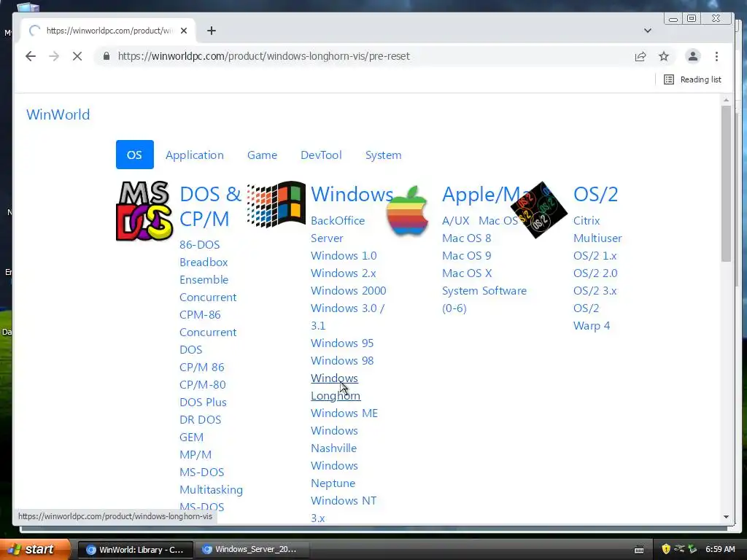The height and width of the screenshot is (560, 747).
Task: Open the WinWorld home link
Action: click(x=58, y=114)
